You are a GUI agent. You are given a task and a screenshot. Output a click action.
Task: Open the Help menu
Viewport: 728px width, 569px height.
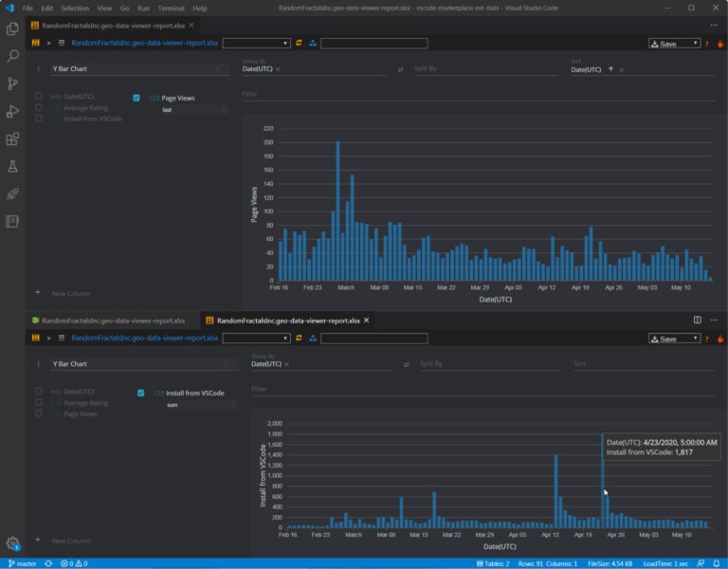tap(200, 8)
